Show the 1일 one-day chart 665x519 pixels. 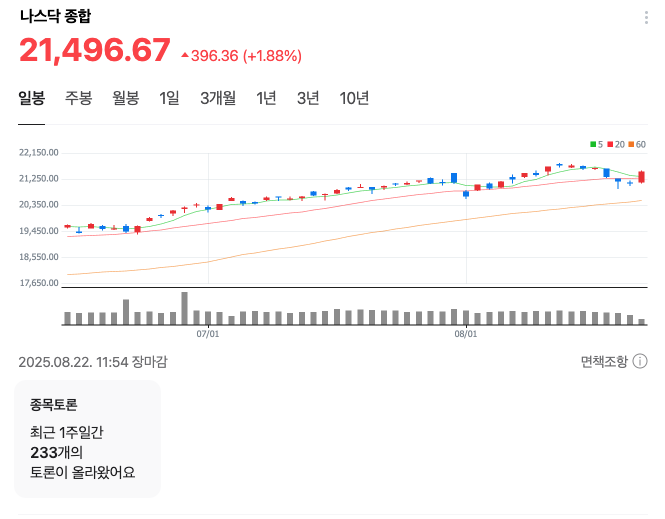169,98
